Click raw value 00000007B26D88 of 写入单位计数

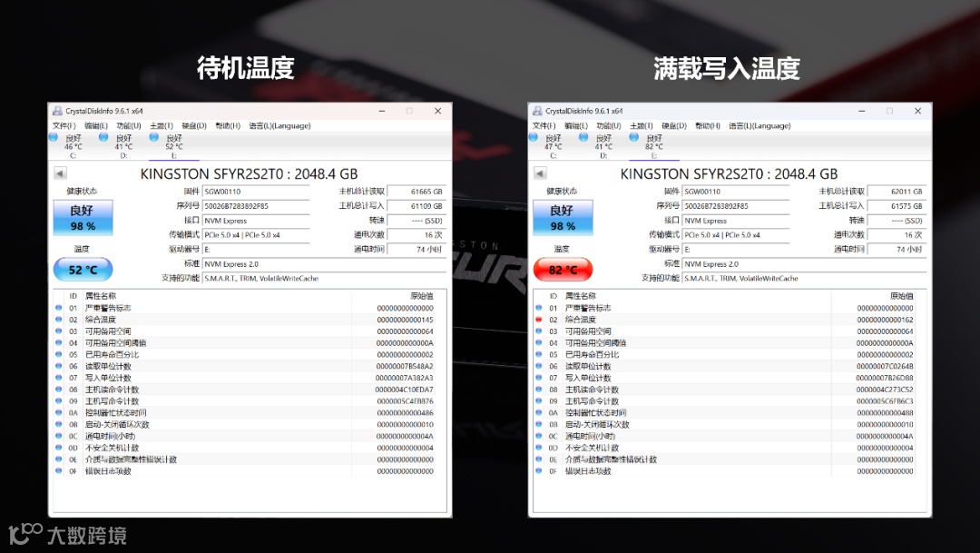885,378
